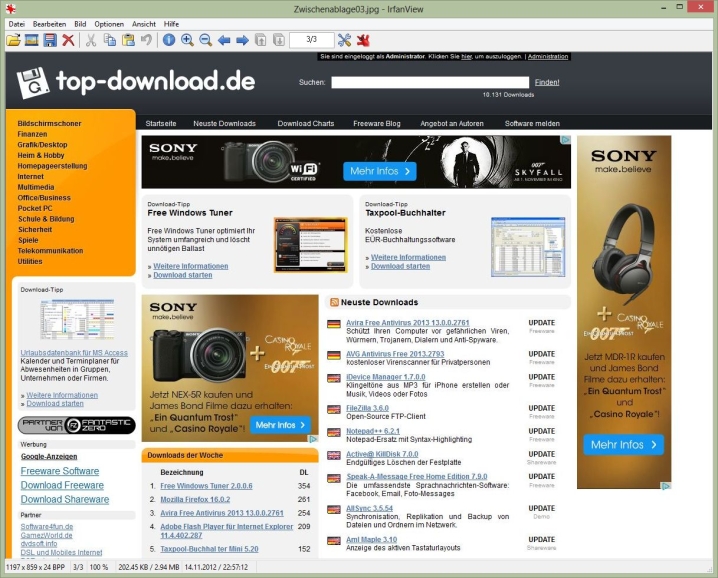Open IrfanView settings via the tools icon
Image resolution: width=718 pixels, height=578 pixels.
pos(345,40)
